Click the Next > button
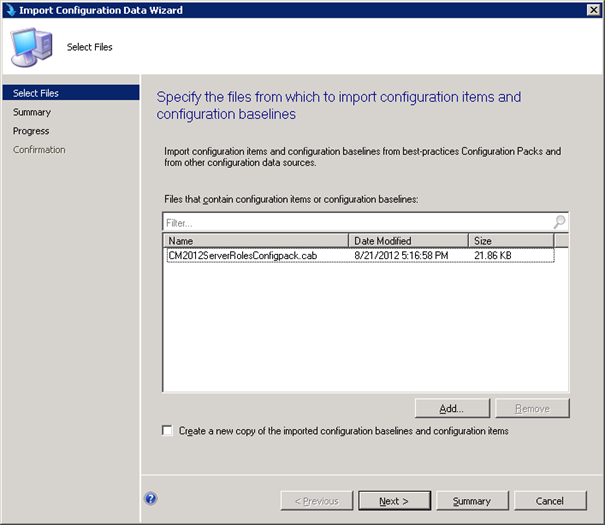Image resolution: width=605 pixels, height=525 pixels. point(394,501)
